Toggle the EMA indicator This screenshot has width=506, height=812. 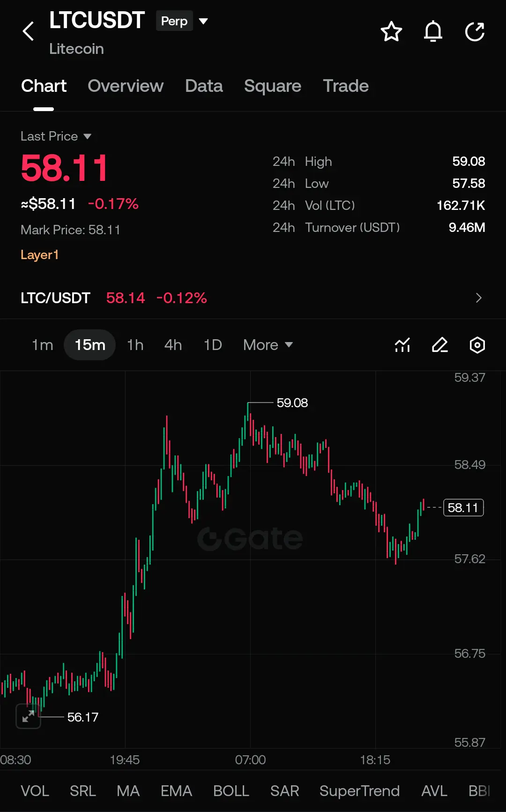tap(176, 791)
